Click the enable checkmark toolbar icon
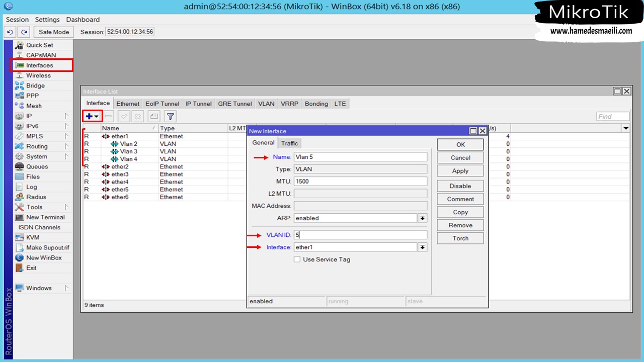The height and width of the screenshot is (362, 644). point(124,116)
